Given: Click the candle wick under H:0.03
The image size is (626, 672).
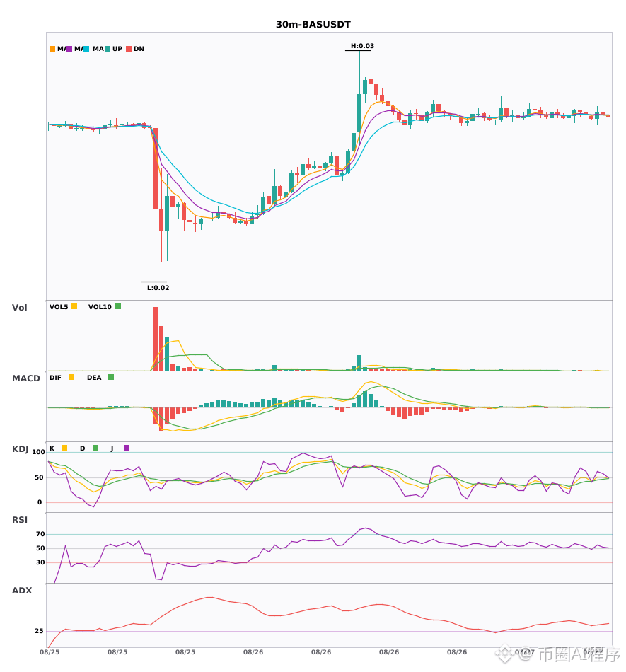Looking at the screenshot, I should tap(359, 72).
